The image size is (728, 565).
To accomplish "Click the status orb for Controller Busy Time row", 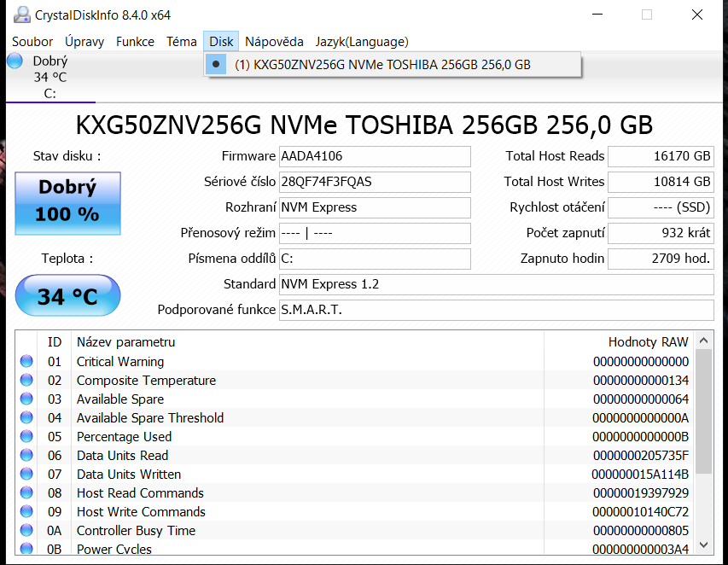I will click(x=26, y=530).
